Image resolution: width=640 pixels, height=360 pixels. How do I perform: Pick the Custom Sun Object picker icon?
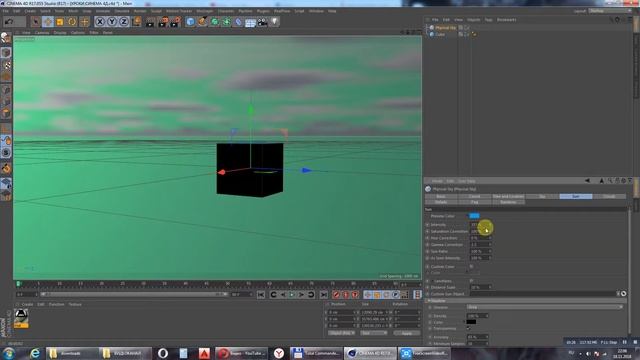click(x=623, y=294)
